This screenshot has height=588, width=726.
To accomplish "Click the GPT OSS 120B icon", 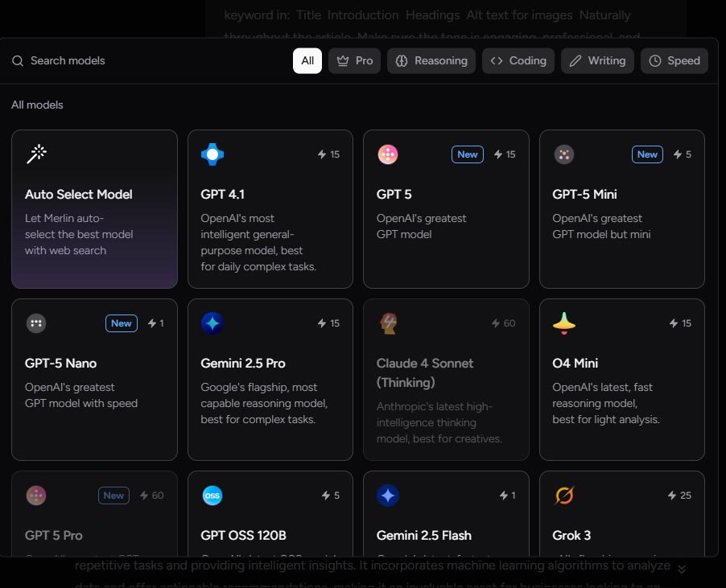I will [212, 495].
